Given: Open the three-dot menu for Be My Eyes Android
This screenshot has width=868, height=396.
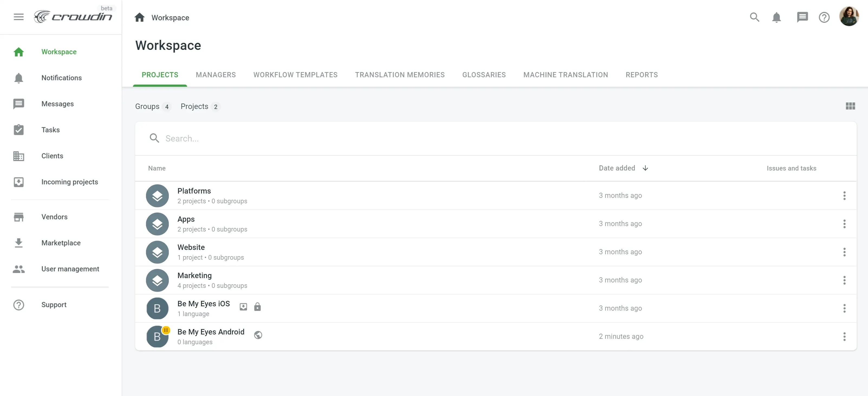Looking at the screenshot, I should pyautogui.click(x=844, y=336).
